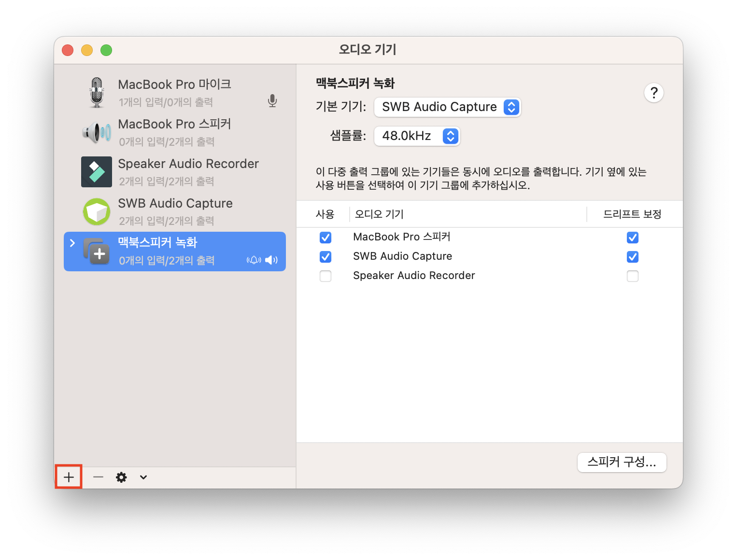This screenshot has width=737, height=560.
Task: Click the speaker volume icon on 맥북스피커 녹화
Action: coord(271,260)
